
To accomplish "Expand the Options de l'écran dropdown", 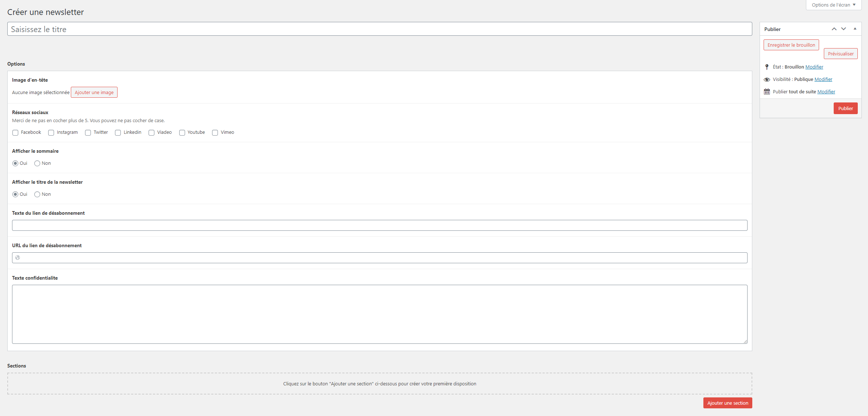I will pyautogui.click(x=833, y=5).
